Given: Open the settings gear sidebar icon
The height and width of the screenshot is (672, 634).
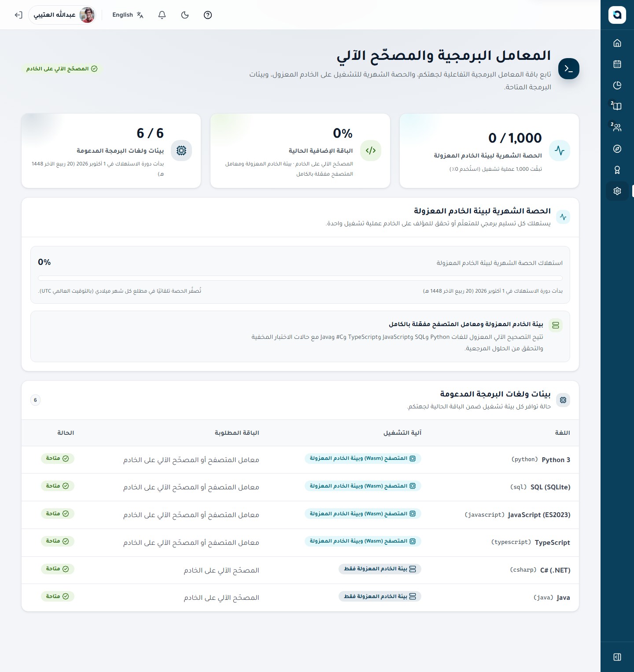Looking at the screenshot, I should 617,191.
